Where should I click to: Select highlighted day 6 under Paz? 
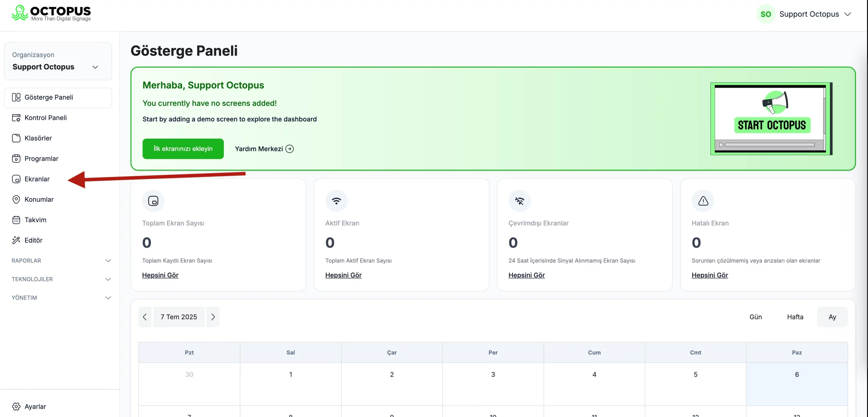point(797,384)
